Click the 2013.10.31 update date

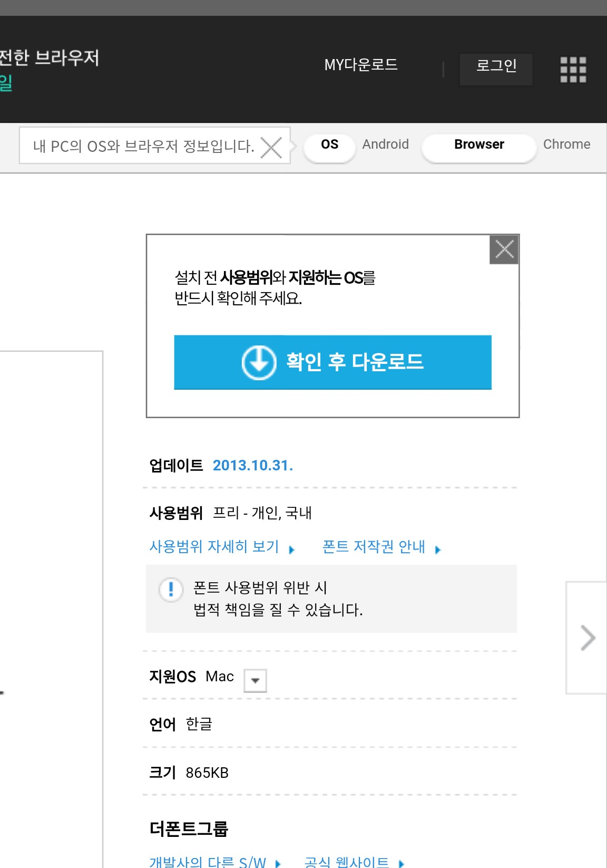[x=253, y=466]
